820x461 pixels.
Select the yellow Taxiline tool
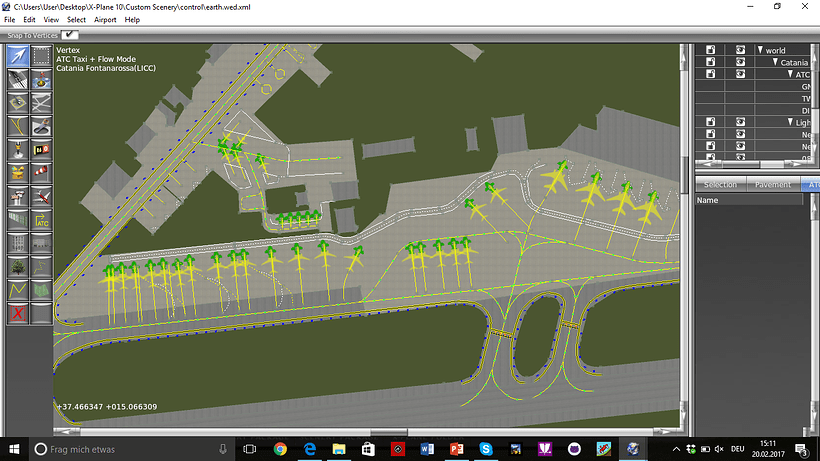tap(18, 126)
